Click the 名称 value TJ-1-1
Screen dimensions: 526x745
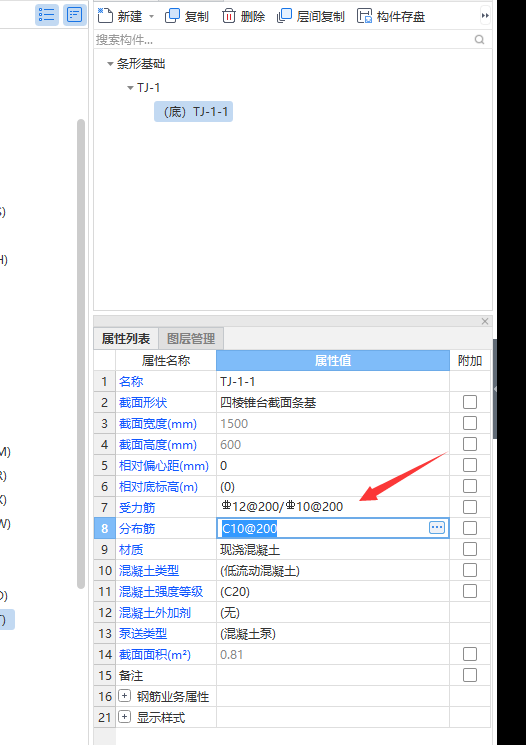pyautogui.click(x=238, y=382)
